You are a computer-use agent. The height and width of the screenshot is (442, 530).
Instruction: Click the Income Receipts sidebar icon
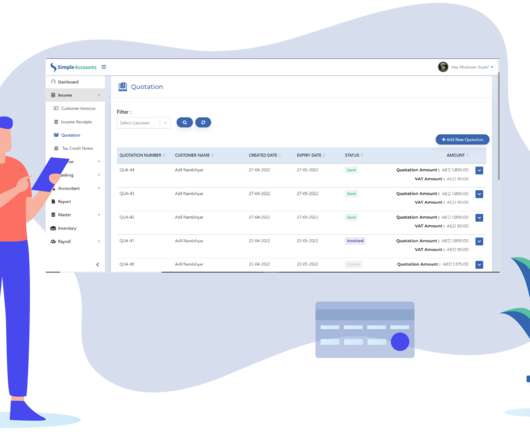tap(56, 122)
